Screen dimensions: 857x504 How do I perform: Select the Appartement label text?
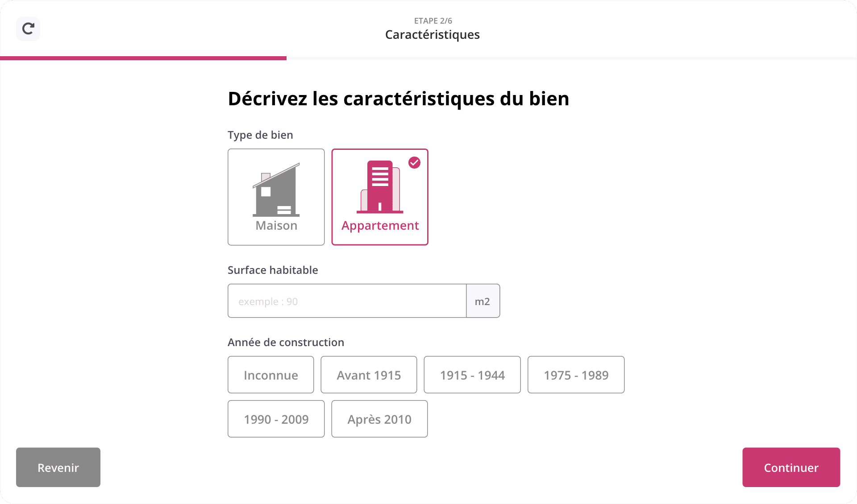[x=380, y=226]
